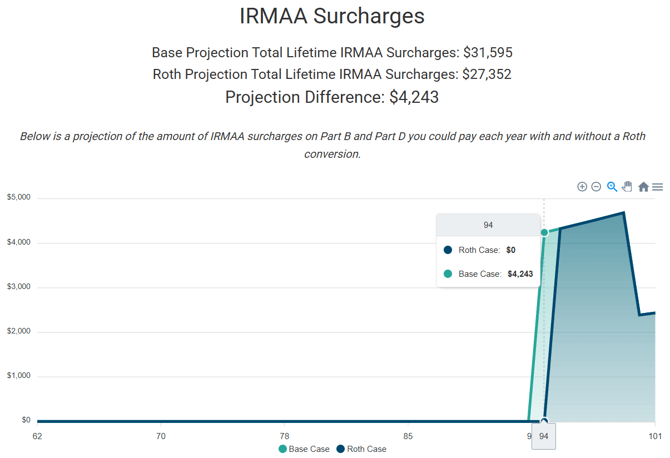Click the Roth Case legend color dot
Image resolution: width=670 pixels, height=458 pixels.
click(x=340, y=449)
